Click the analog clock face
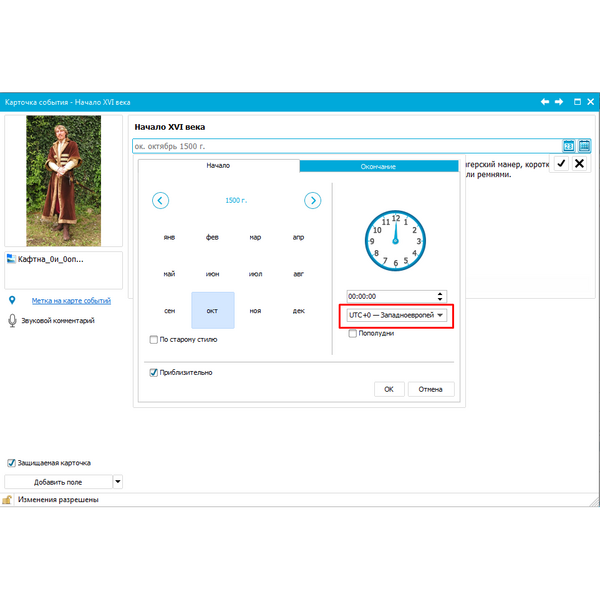600x600 pixels. tap(395, 241)
